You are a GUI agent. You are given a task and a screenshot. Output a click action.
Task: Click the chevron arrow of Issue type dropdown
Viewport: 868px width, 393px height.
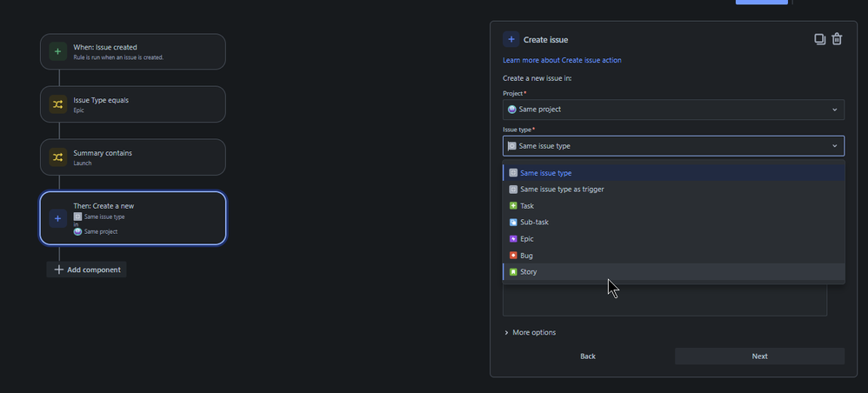pos(835,146)
